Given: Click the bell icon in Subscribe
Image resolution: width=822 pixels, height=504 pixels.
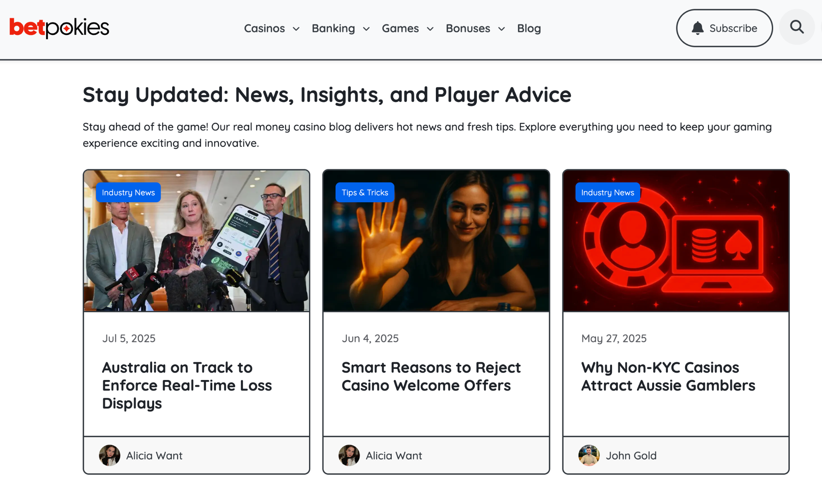Looking at the screenshot, I should coord(698,28).
